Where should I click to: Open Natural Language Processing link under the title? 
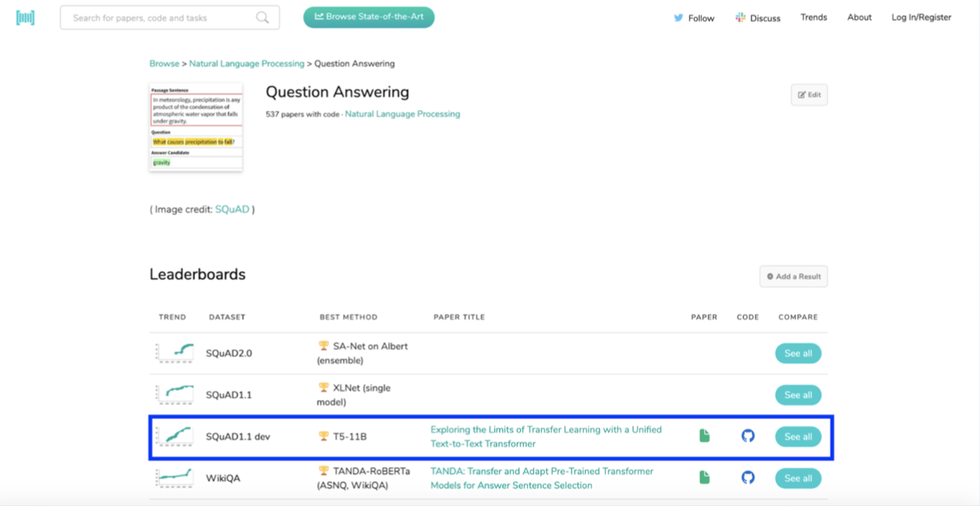(x=402, y=114)
